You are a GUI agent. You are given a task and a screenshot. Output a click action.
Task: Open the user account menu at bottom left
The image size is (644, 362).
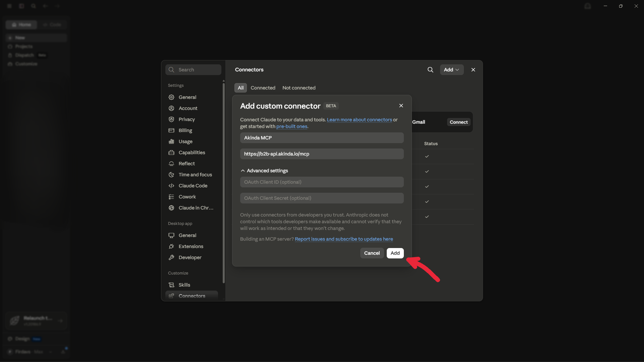[x=30, y=352]
